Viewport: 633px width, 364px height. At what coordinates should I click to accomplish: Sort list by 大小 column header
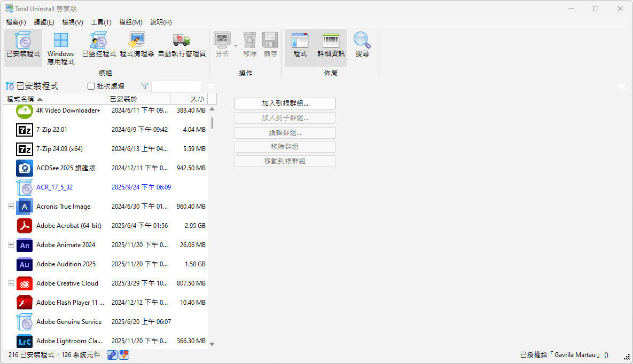[x=189, y=99]
